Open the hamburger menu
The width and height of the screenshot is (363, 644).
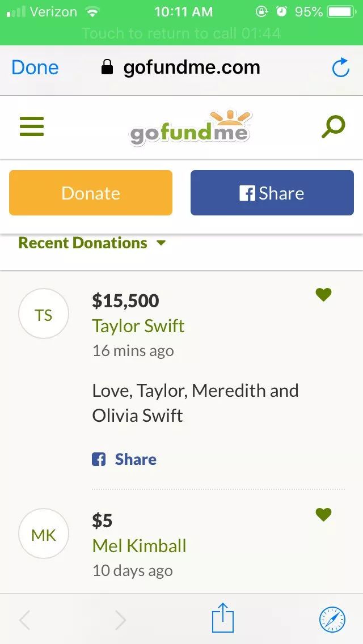tap(32, 126)
